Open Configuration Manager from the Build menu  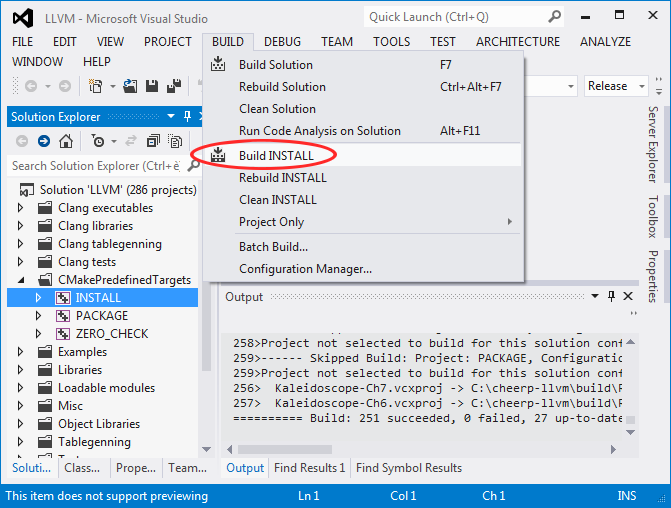pos(305,268)
